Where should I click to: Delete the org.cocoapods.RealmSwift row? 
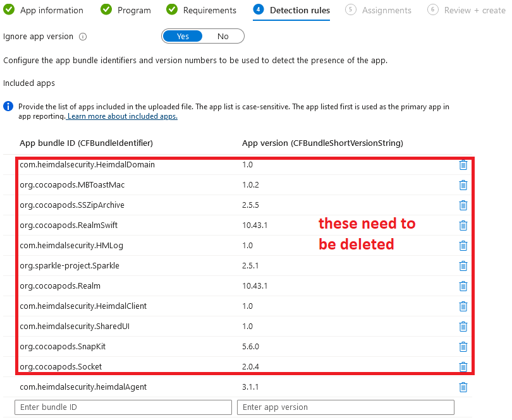463,225
